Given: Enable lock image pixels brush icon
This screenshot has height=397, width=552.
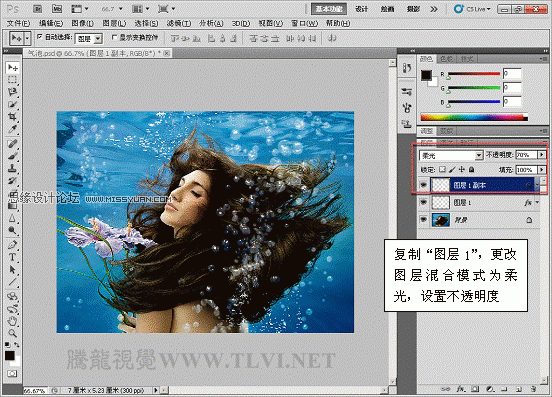Looking at the screenshot, I should (452, 170).
